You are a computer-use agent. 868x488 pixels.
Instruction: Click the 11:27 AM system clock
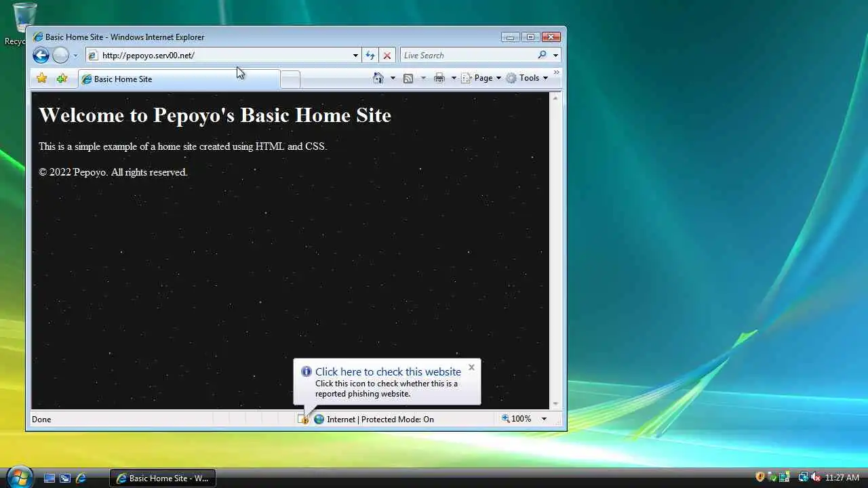842,478
